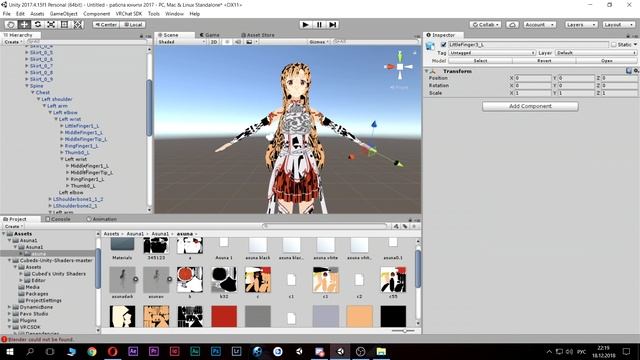Click the Play button
The image size is (640, 360).
tap(305, 24)
